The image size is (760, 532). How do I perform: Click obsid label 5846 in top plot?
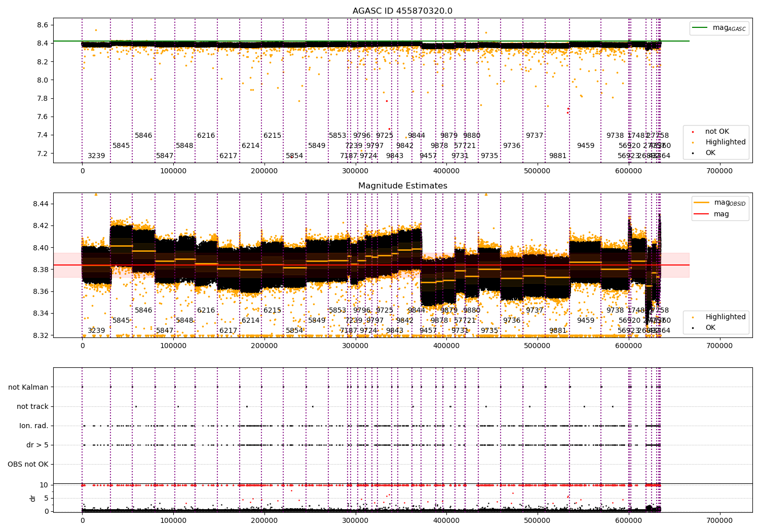click(x=143, y=135)
